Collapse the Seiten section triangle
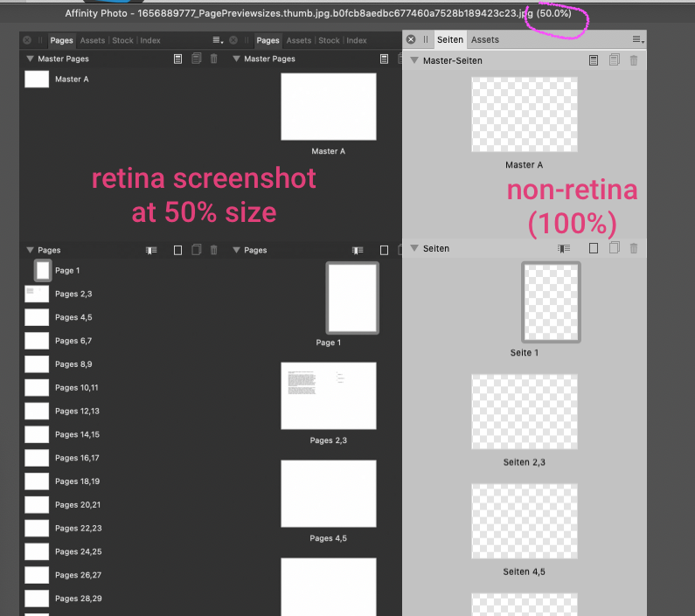695x616 pixels. (414, 248)
